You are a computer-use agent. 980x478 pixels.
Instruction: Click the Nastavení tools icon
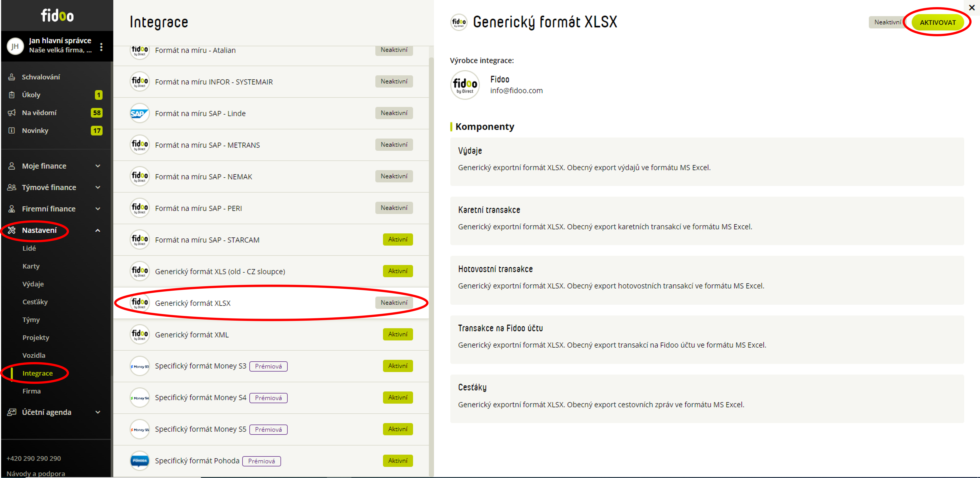12,230
